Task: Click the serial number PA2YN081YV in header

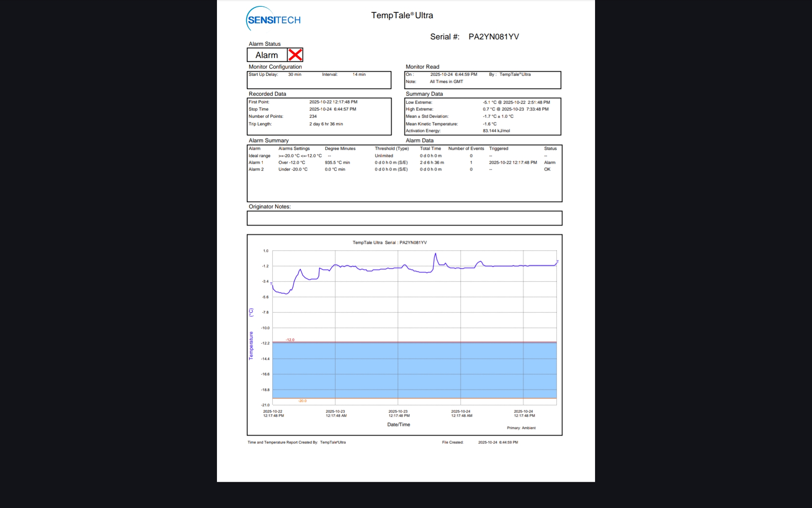Action: [494, 37]
